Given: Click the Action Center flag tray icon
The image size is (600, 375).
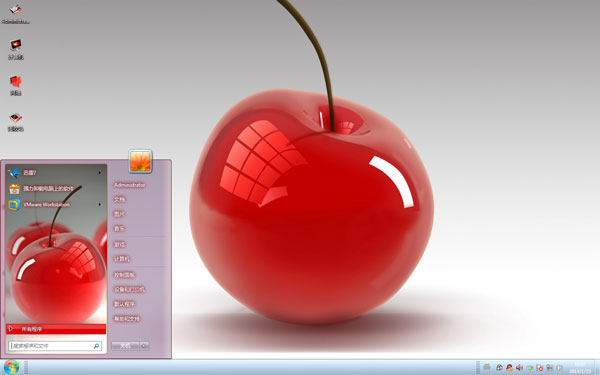Looking at the screenshot, I should coord(540,368).
